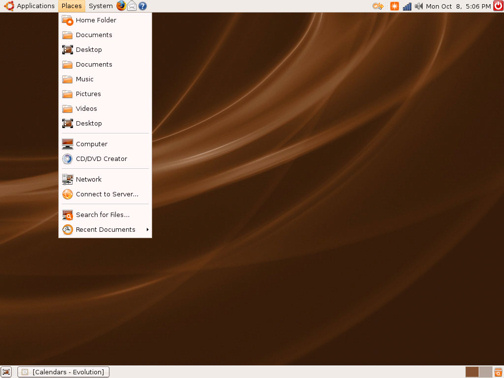Open the Applications menu
The width and height of the screenshot is (504, 378).
coord(35,6)
